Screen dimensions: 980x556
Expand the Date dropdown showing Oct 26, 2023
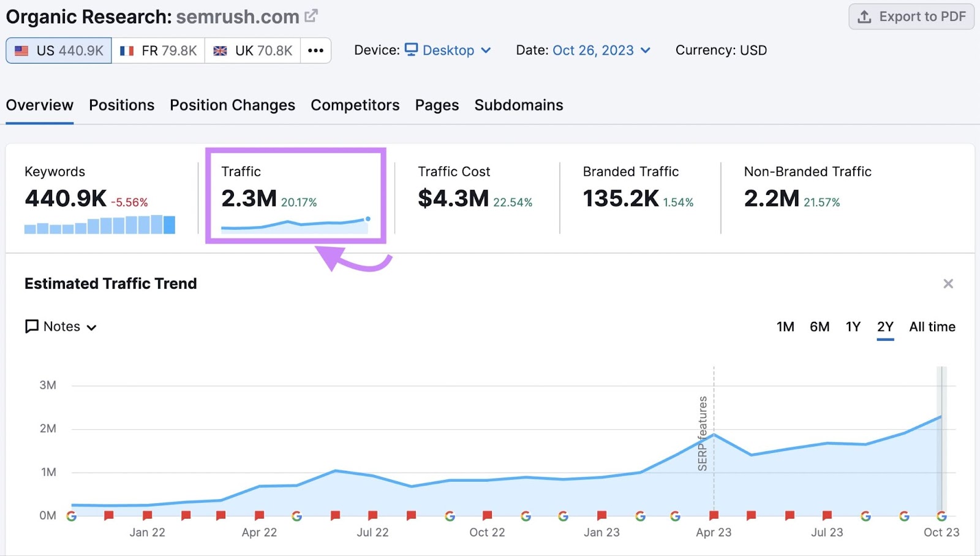click(x=644, y=50)
